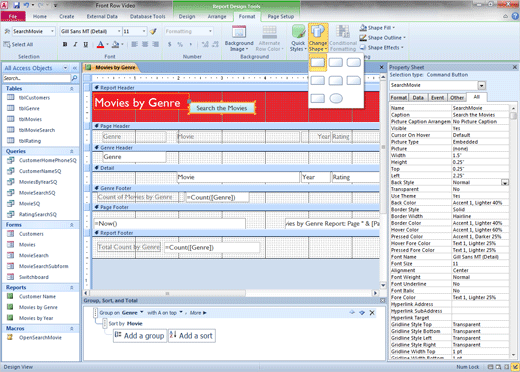This screenshot has height=372, width=520.
Task: Delete the Genre group with X
Action: tap(372, 313)
